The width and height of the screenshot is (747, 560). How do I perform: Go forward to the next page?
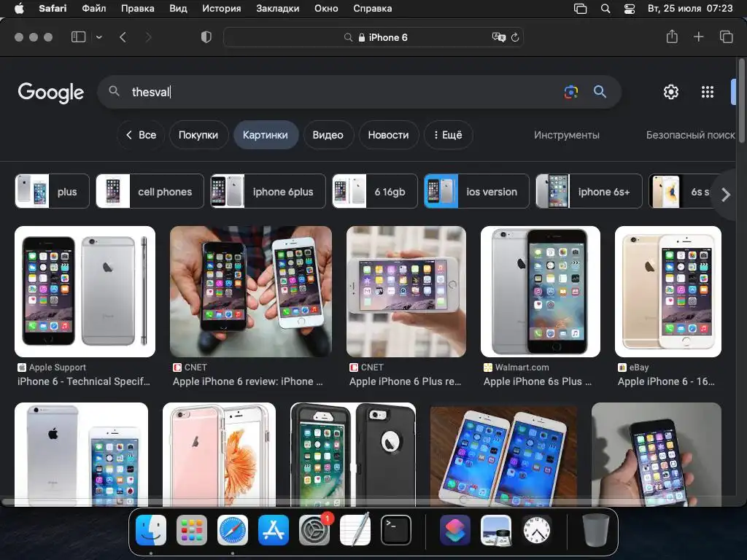tap(148, 37)
